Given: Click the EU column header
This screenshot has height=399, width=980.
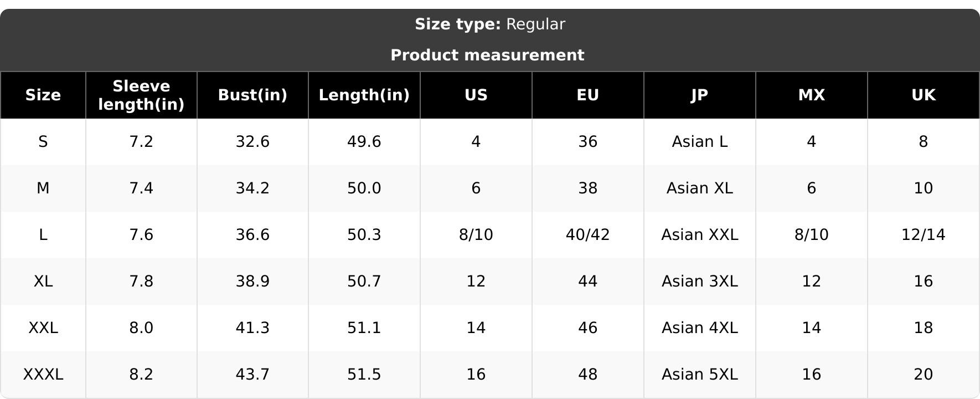Looking at the screenshot, I should pos(588,95).
